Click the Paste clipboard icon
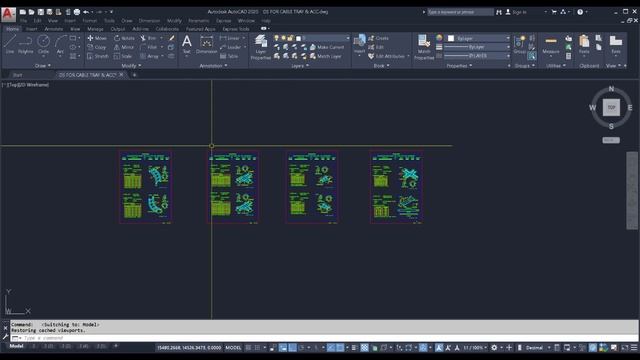 pyautogui.click(x=584, y=44)
